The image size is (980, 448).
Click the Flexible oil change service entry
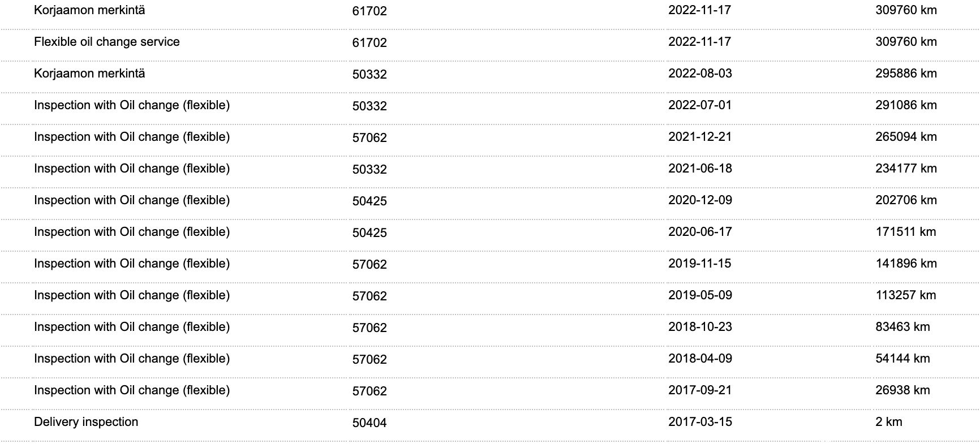[x=107, y=42]
